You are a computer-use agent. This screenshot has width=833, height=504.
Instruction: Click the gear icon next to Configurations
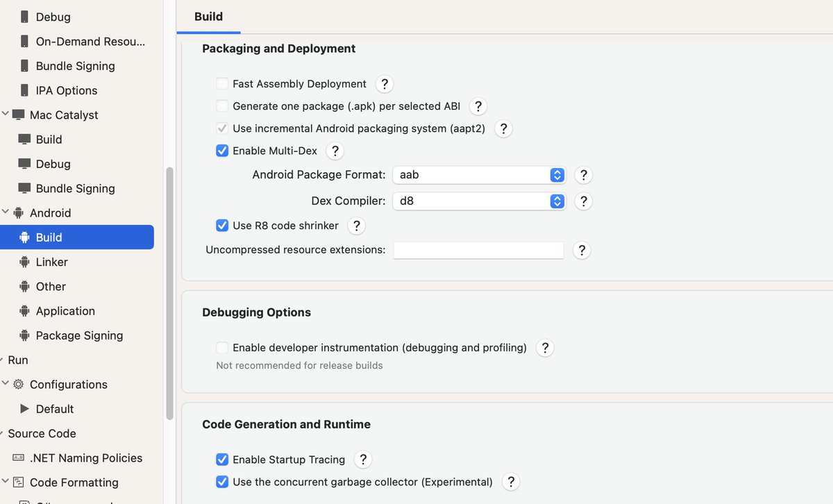19,385
